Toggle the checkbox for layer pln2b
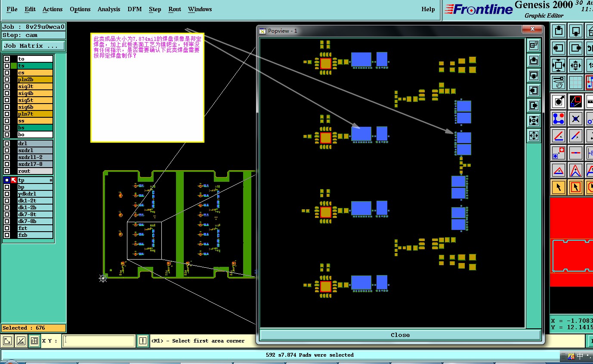Image resolution: width=593 pixels, height=364 pixels. pyautogui.click(x=7, y=80)
